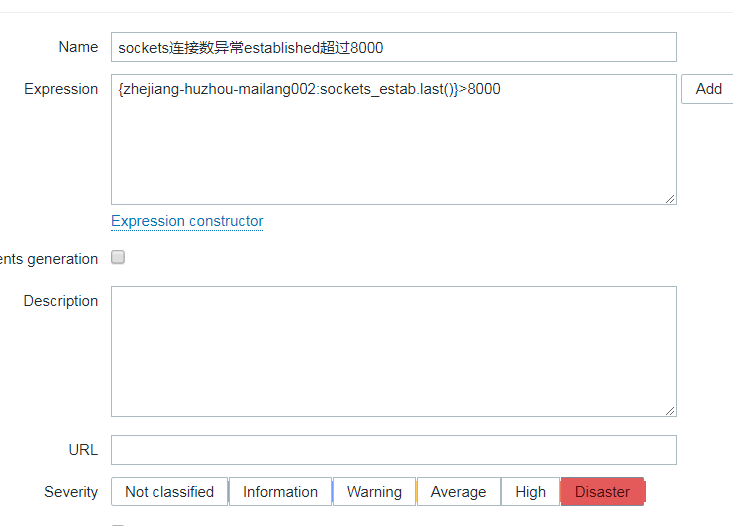This screenshot has height=526, width=733.
Task: Open the Expression constructor link
Action: click(x=187, y=221)
